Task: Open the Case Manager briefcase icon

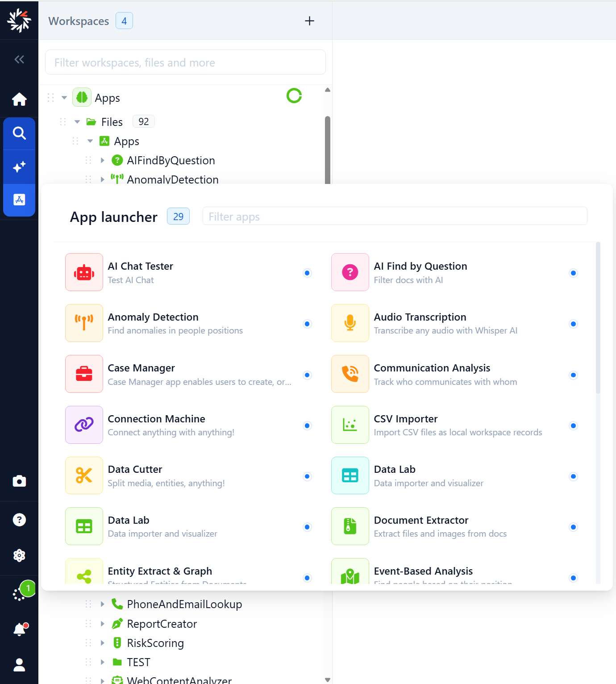Action: point(84,374)
